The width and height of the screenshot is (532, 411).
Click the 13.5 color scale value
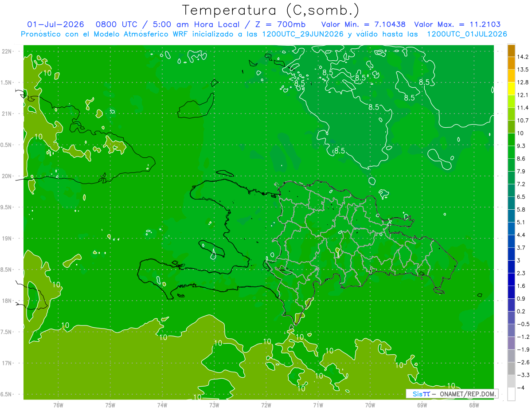pos(523,70)
